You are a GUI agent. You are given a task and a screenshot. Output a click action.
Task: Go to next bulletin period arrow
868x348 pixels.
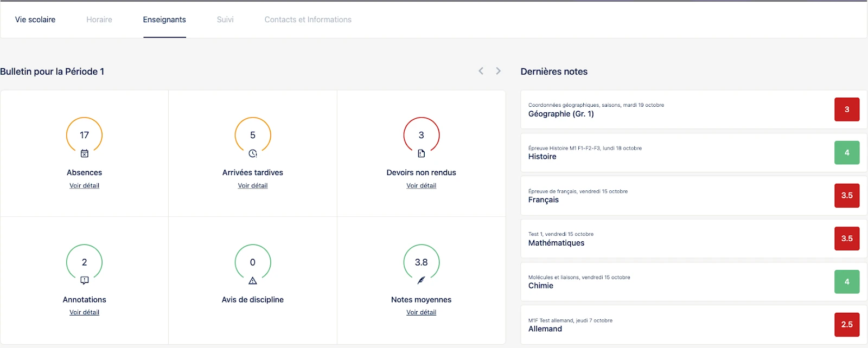pos(498,71)
